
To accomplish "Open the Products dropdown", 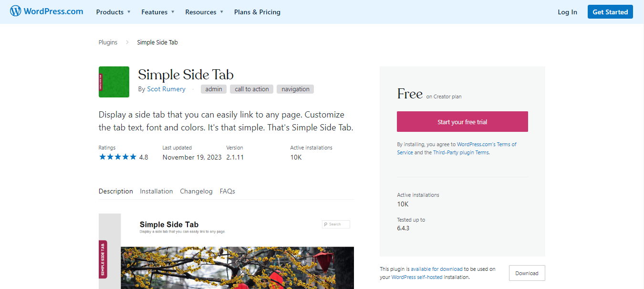I will (x=113, y=12).
